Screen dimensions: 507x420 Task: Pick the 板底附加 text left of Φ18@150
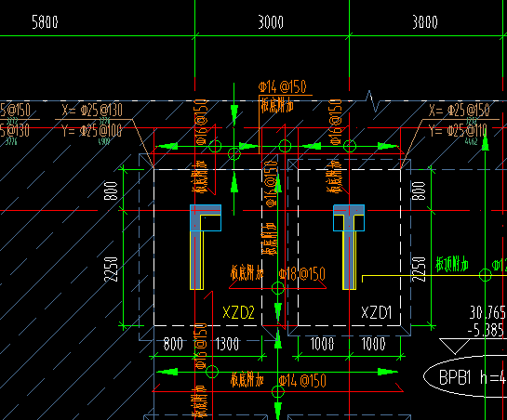(247, 273)
